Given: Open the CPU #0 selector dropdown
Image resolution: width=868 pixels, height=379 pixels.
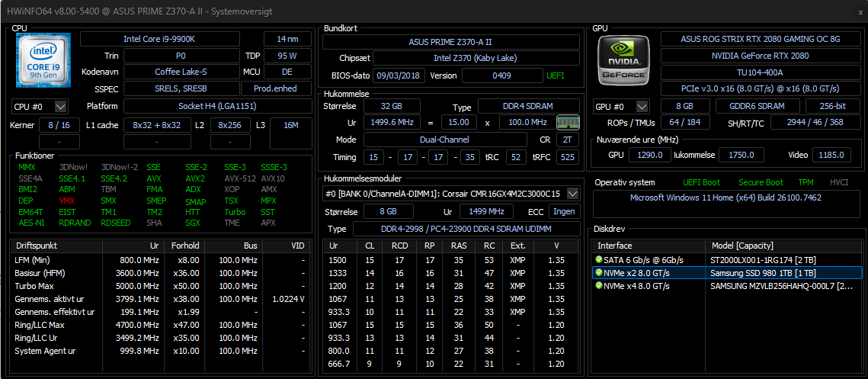Looking at the screenshot, I should (x=61, y=106).
